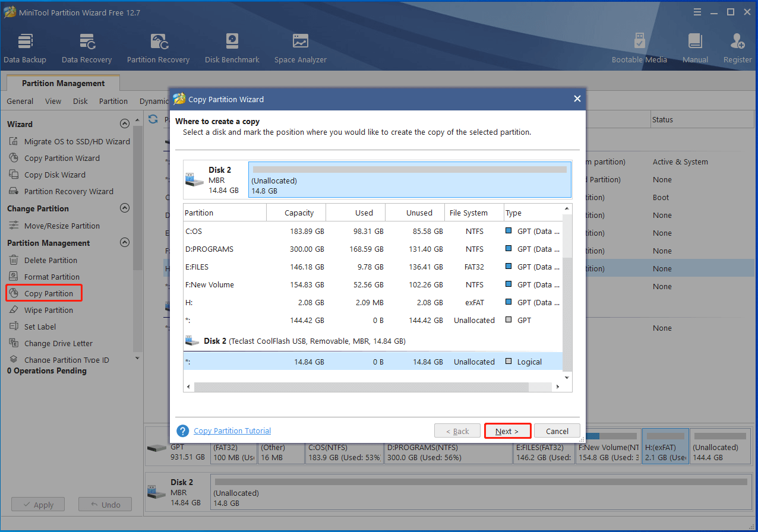Switch to the Partition Management tab
This screenshot has width=758, height=532.
pyautogui.click(x=64, y=83)
